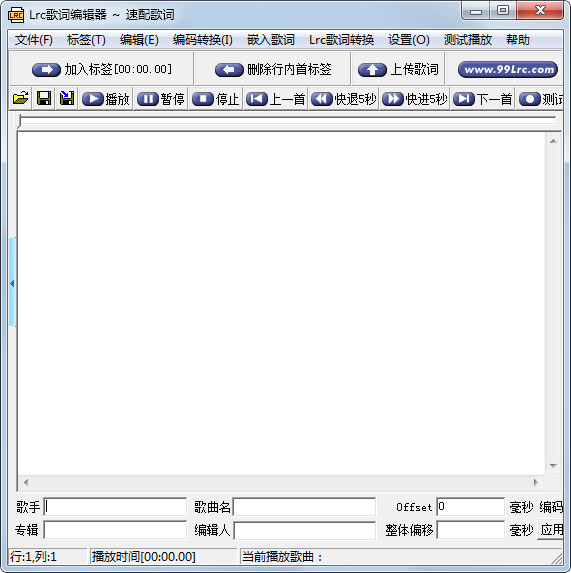Click the 整体偏移 overall offset field
Screen dimensions: 571x573
coord(471,530)
